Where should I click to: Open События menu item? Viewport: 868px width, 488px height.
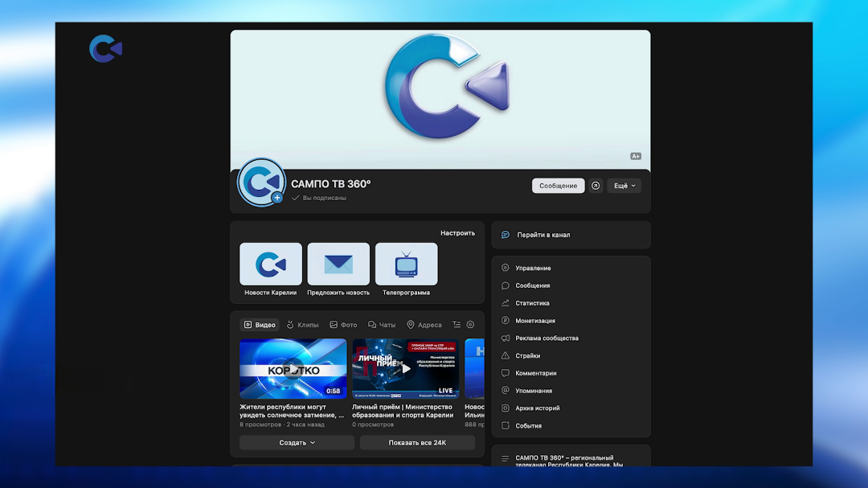pos(571,426)
